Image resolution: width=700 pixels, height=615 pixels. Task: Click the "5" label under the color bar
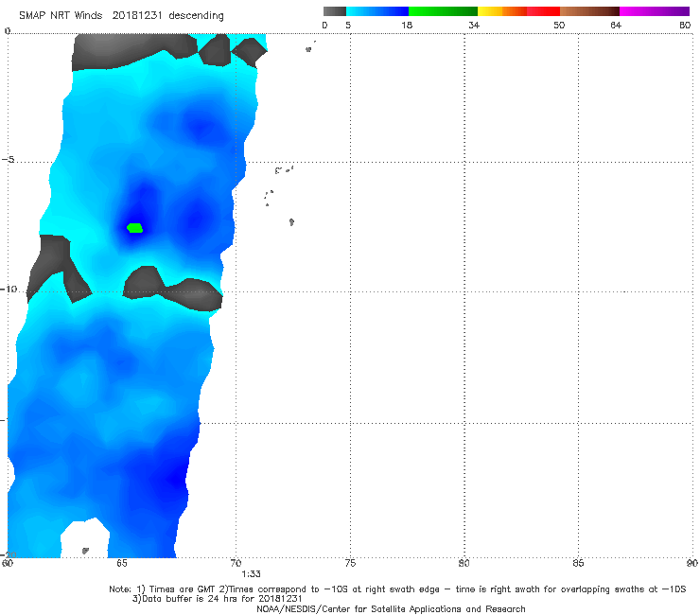(x=348, y=25)
